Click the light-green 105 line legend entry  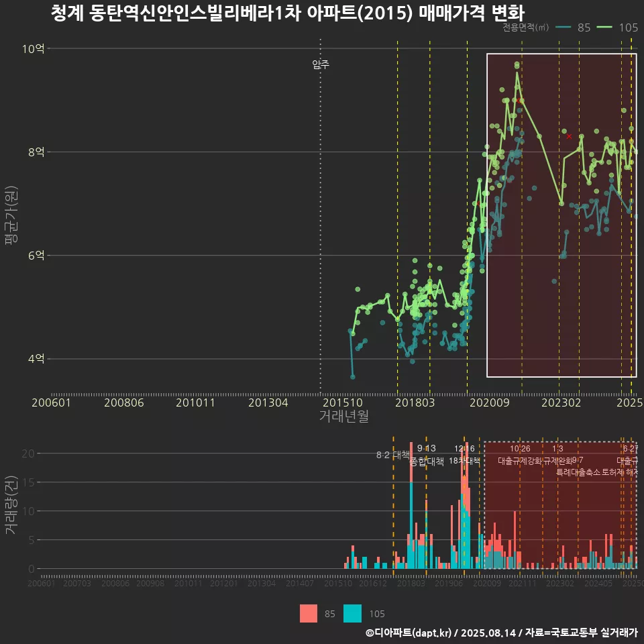pyautogui.click(x=617, y=28)
